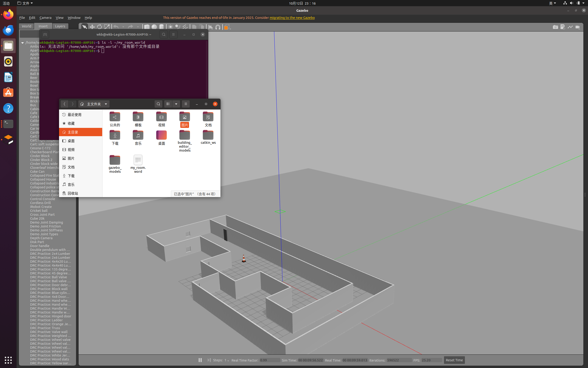Open file manager view options dropdown arrow

coord(176,104)
